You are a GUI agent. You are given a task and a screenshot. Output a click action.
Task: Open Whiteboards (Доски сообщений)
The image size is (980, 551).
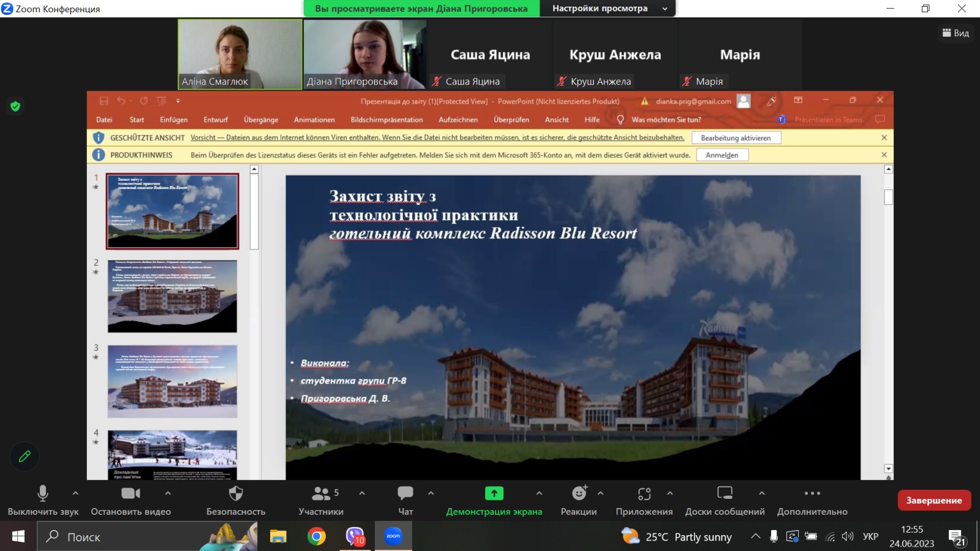[725, 500]
